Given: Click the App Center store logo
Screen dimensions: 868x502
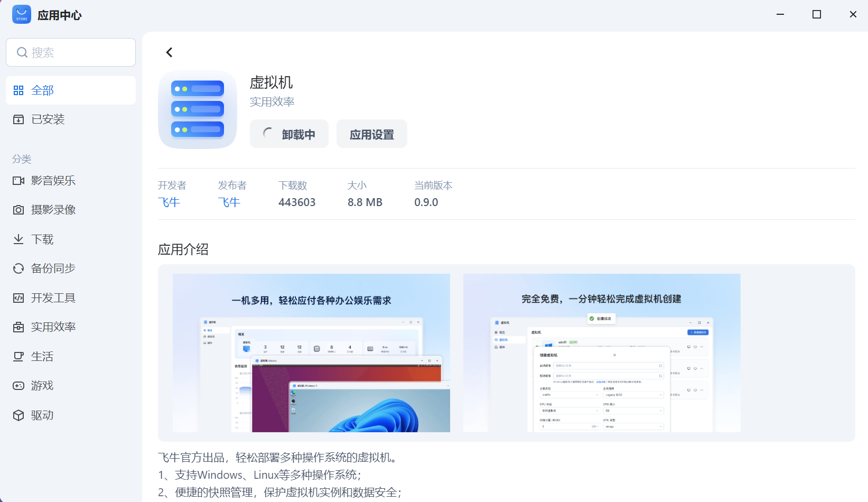Looking at the screenshot, I should 22,15.
